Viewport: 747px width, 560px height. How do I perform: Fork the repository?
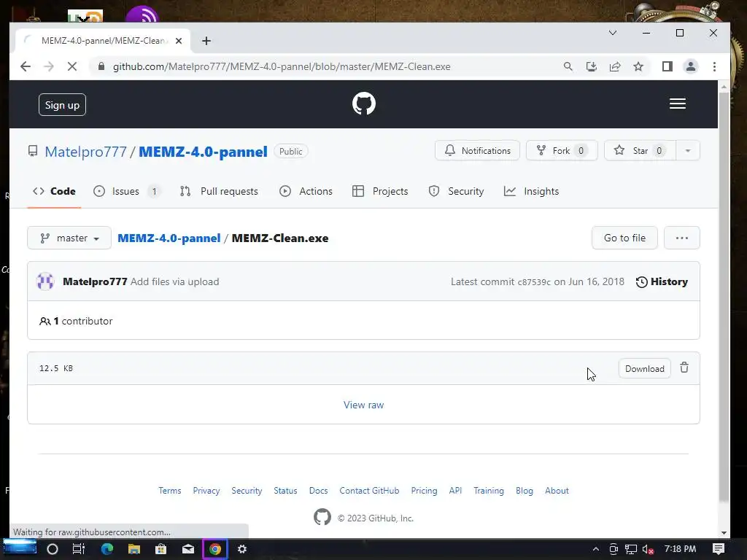pos(562,150)
